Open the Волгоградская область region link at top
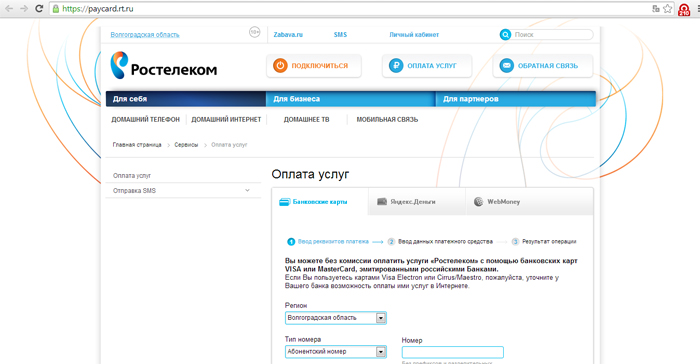This screenshot has height=364, width=700. pos(145,34)
